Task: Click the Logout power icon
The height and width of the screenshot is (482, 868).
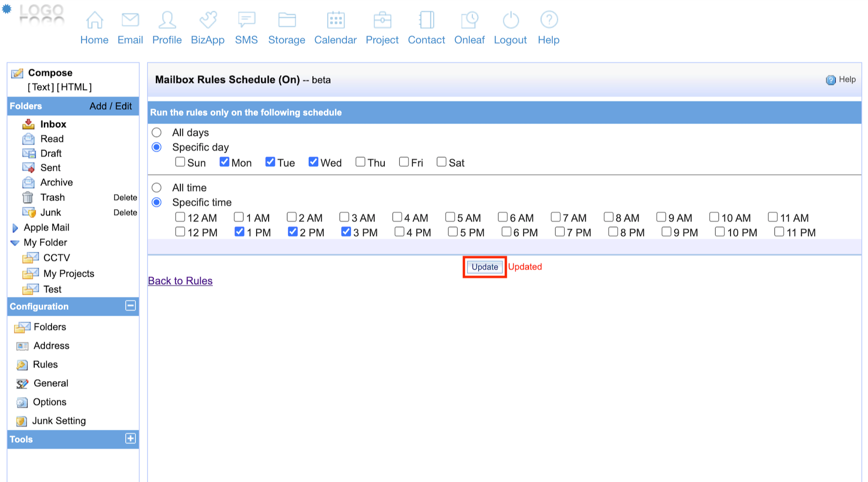Action: pyautogui.click(x=510, y=20)
